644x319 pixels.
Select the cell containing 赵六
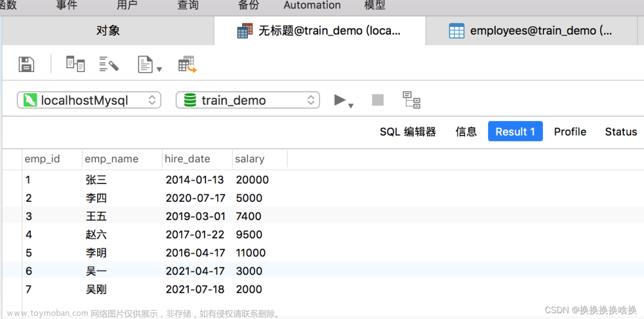click(x=96, y=235)
